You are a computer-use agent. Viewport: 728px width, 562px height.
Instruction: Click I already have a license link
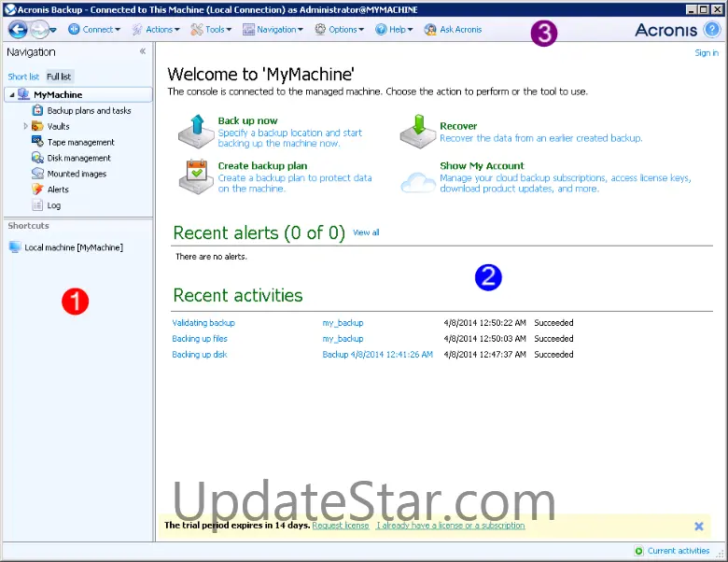point(451,526)
